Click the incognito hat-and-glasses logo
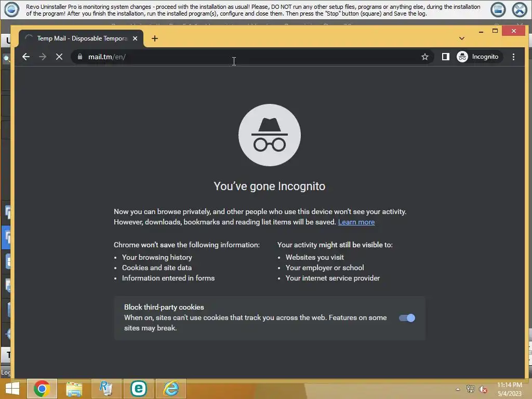 (270, 135)
